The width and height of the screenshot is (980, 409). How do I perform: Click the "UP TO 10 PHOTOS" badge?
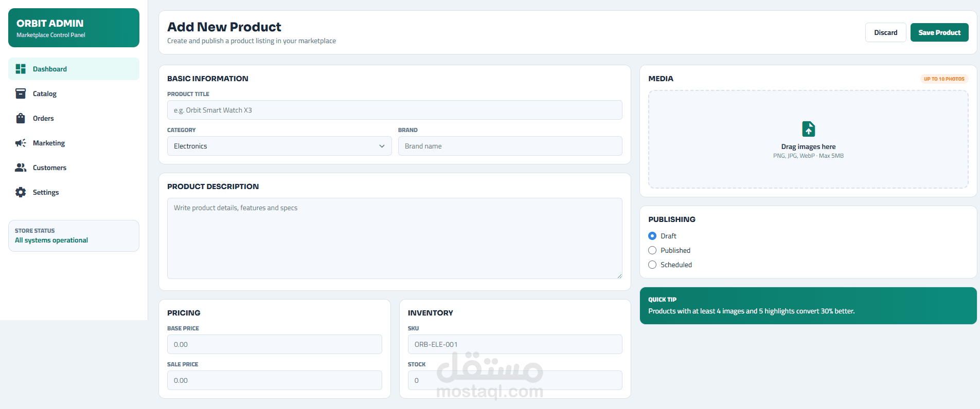944,79
